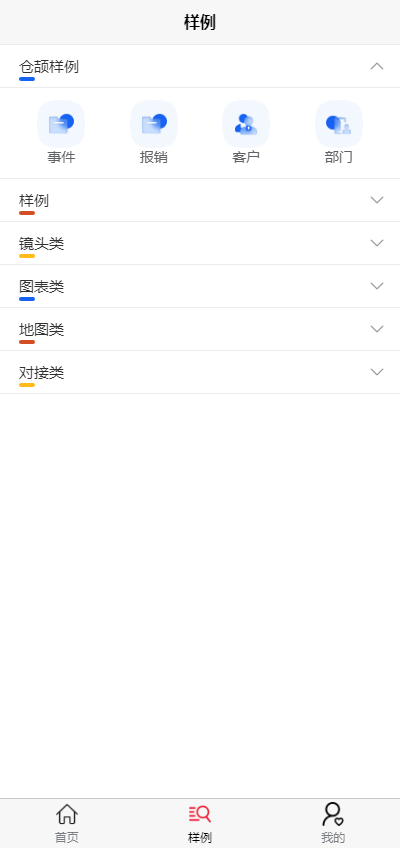Click the 图表类 section title
This screenshot has height=848, width=400.
coord(42,287)
